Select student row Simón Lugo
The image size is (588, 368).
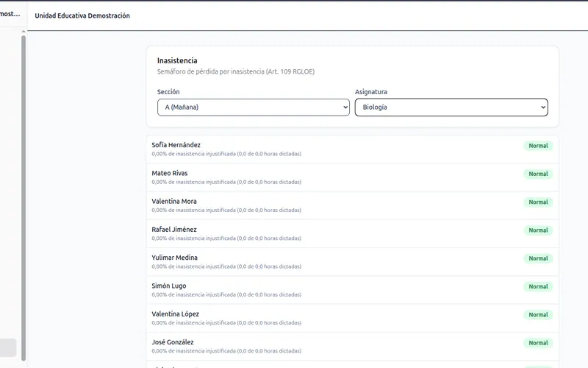click(x=353, y=290)
